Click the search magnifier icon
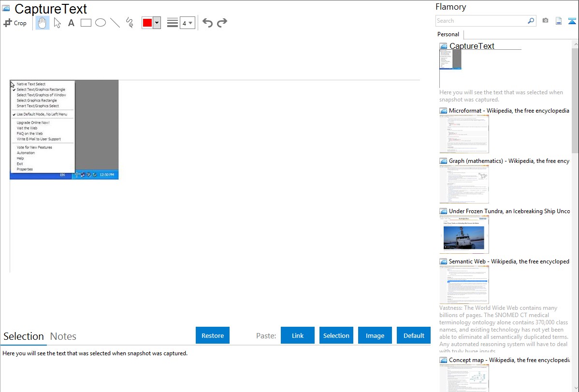This screenshot has height=392, width=579. 531,21
